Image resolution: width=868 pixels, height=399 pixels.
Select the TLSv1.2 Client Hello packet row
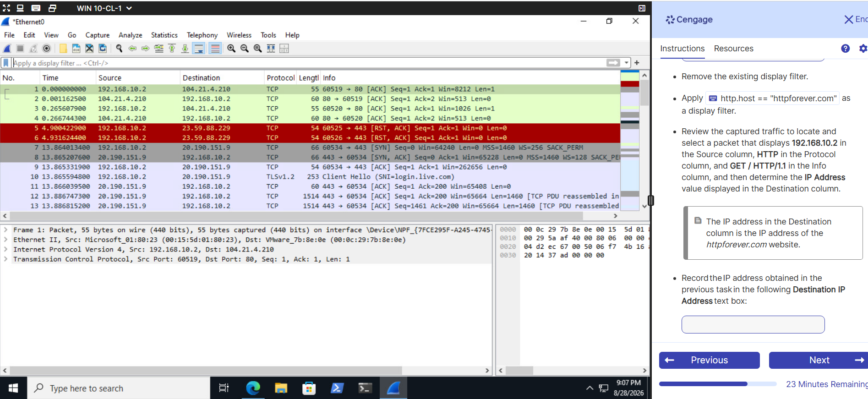pos(310,177)
